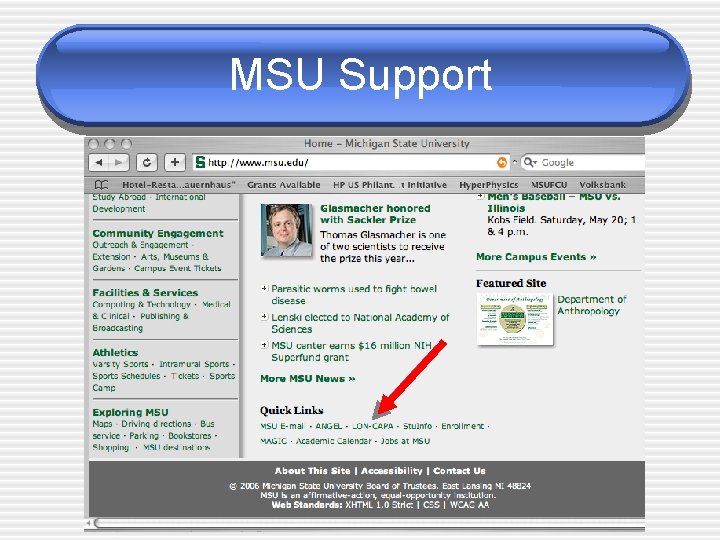The height and width of the screenshot is (540, 720).
Task: Open the Volksbank bookmark
Action: click(x=602, y=185)
